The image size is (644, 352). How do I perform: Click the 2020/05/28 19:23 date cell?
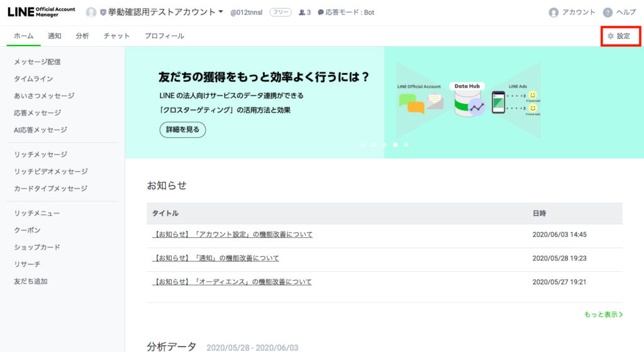click(559, 259)
